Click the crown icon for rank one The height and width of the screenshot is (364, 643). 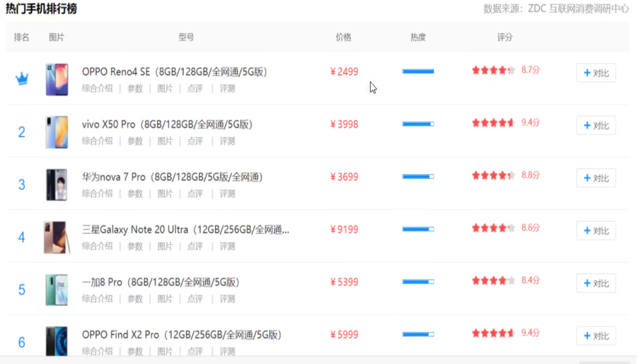[x=22, y=78]
